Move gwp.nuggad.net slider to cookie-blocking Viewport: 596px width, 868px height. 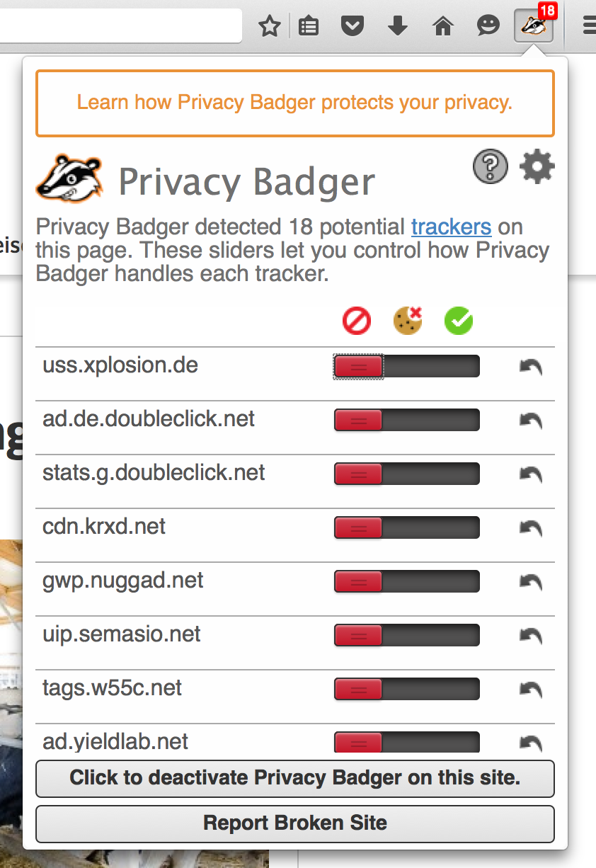point(407,581)
